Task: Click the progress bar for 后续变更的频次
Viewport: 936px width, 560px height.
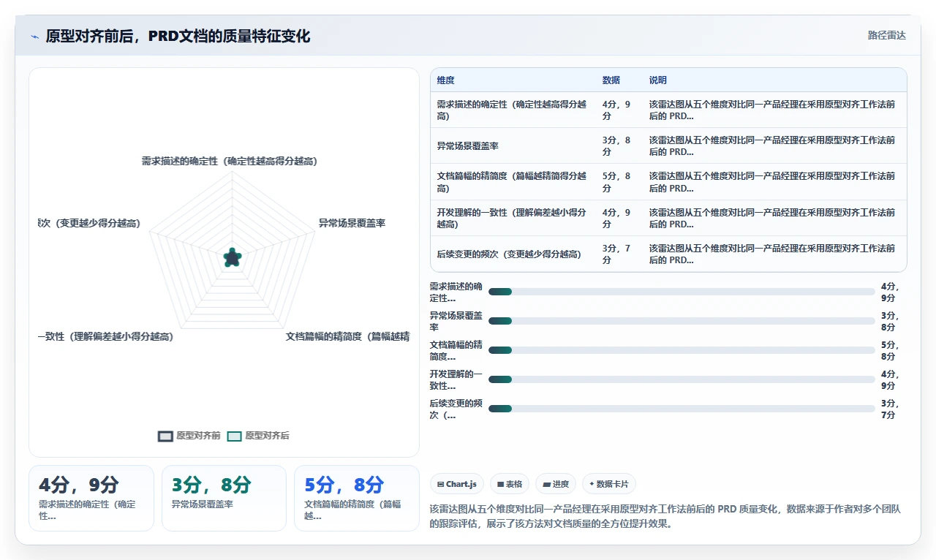Action: 682,409
